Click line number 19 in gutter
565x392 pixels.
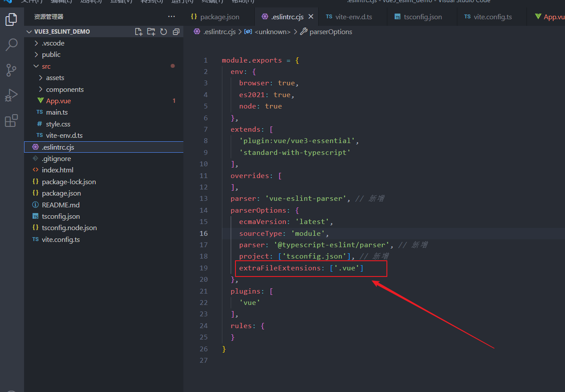tap(204, 268)
